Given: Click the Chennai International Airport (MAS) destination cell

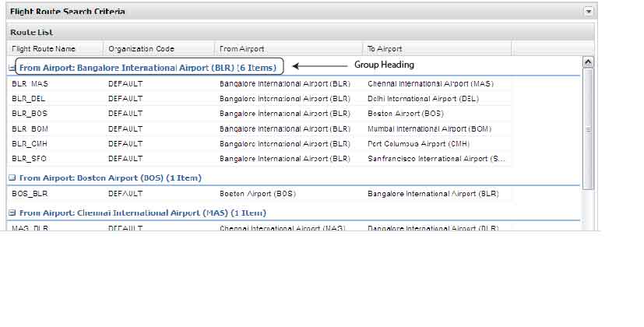Looking at the screenshot, I should tap(431, 84).
